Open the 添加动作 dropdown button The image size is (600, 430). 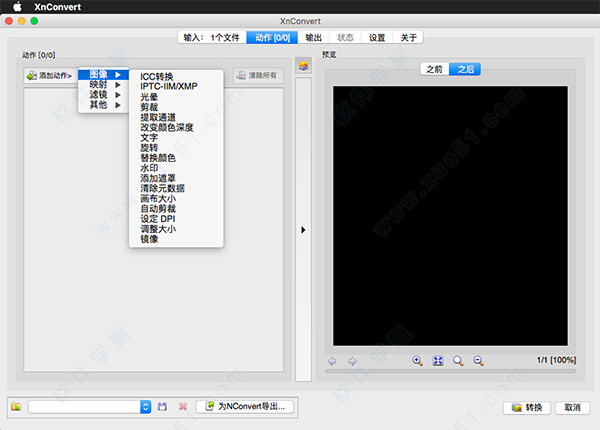point(50,75)
